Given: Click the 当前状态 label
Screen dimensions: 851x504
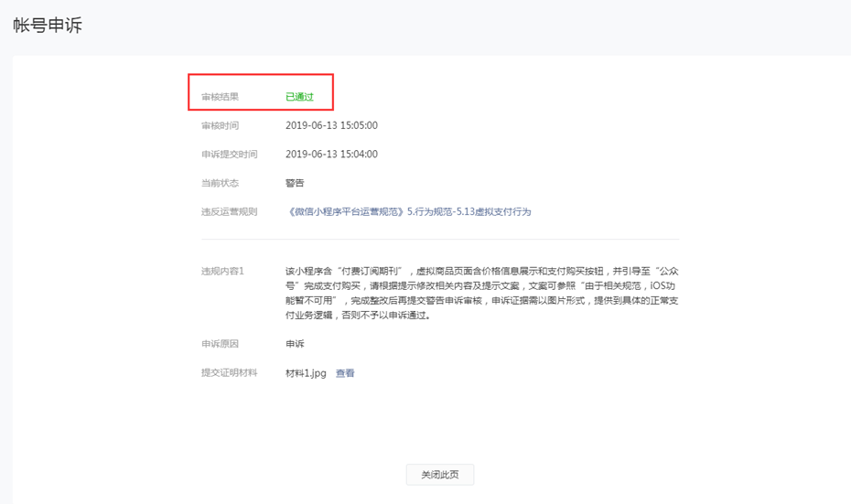Looking at the screenshot, I should click(x=220, y=183).
